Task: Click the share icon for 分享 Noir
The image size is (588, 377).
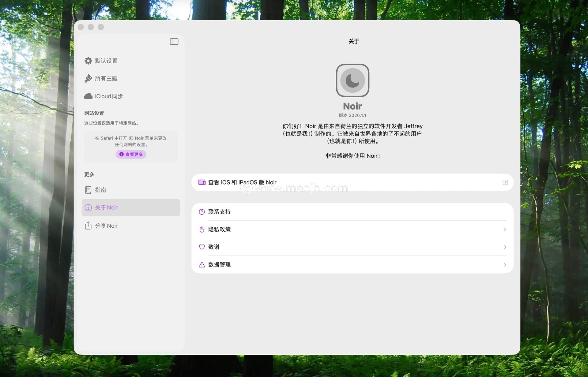Action: pyautogui.click(x=88, y=226)
